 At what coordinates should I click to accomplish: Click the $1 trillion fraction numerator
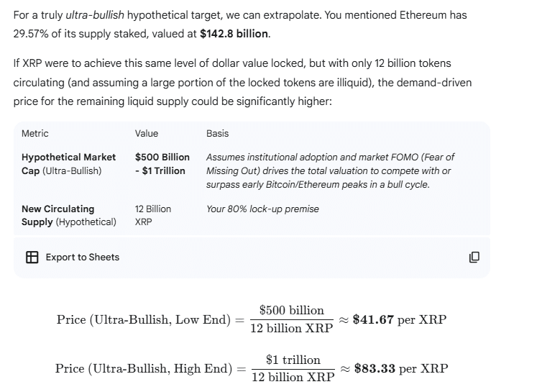(x=293, y=359)
